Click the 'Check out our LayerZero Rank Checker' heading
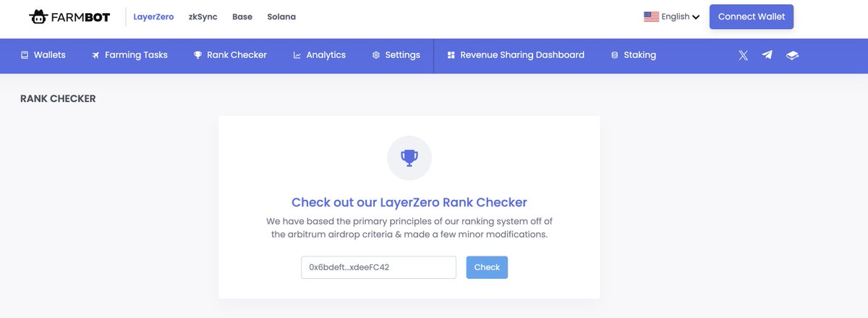The image size is (868, 318). [409, 202]
